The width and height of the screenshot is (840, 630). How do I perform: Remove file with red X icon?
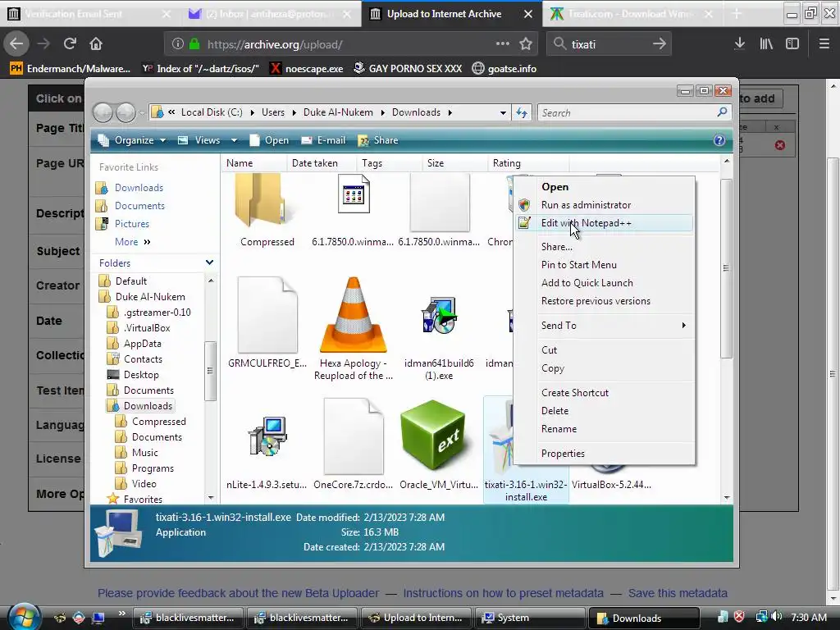[x=779, y=145]
